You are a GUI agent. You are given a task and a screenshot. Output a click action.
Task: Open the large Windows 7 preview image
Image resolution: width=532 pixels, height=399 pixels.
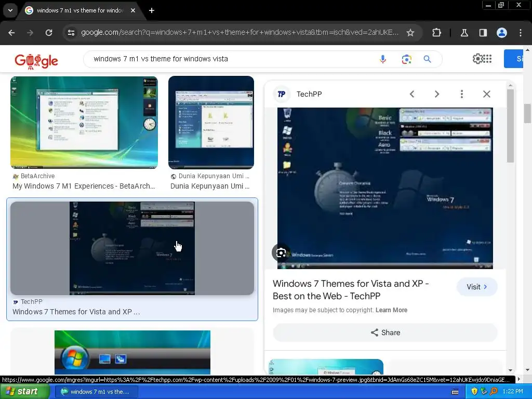point(385,188)
